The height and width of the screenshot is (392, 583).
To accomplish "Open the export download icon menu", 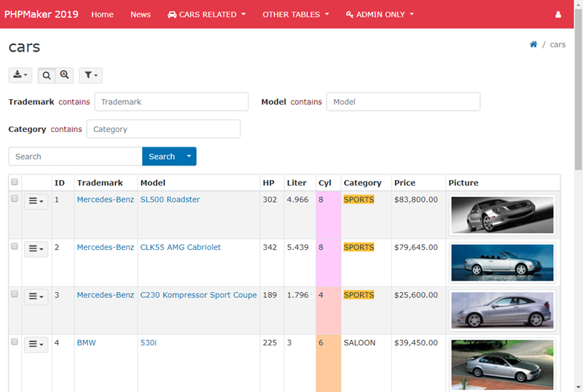I will click(20, 75).
